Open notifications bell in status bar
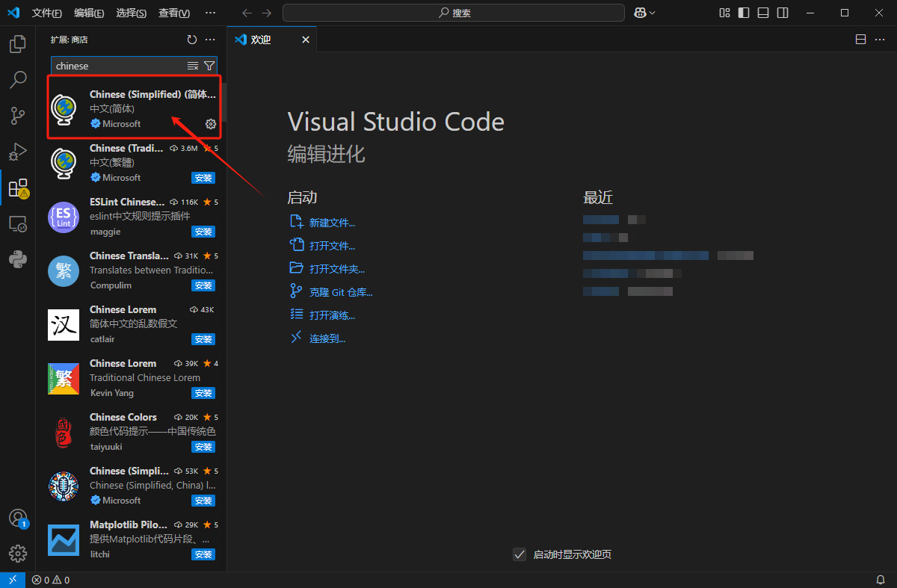The width and height of the screenshot is (897, 588). (x=881, y=580)
